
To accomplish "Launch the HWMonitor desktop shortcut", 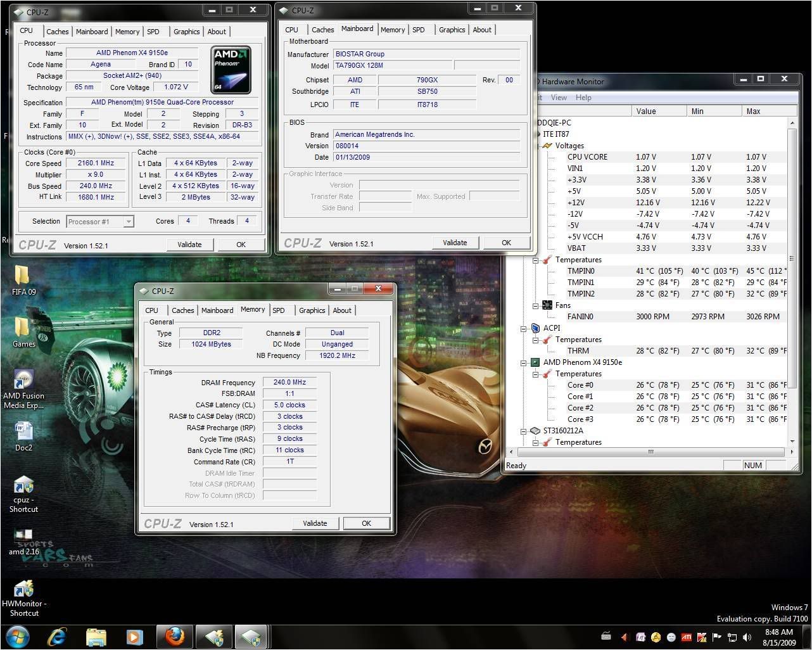I will click(x=23, y=589).
